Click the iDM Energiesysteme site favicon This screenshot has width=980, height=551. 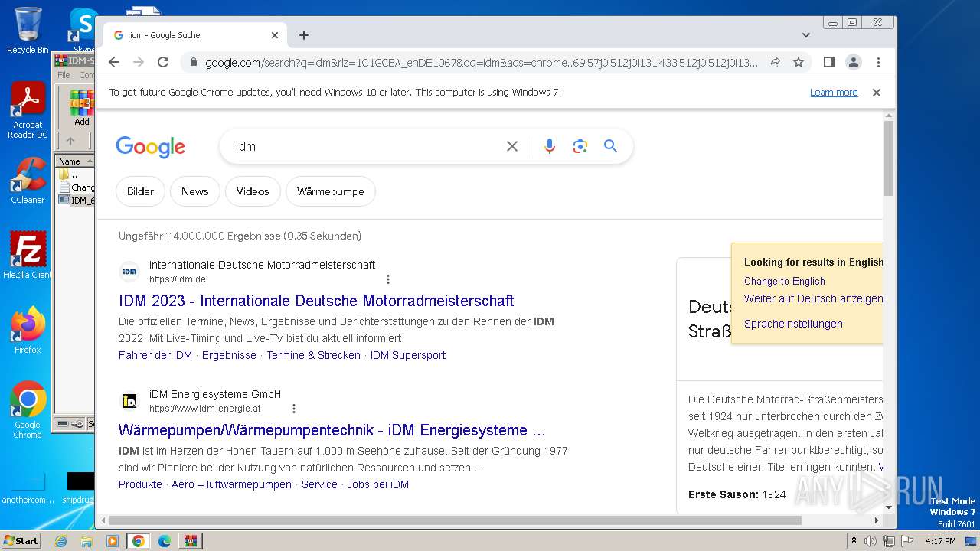(x=129, y=401)
